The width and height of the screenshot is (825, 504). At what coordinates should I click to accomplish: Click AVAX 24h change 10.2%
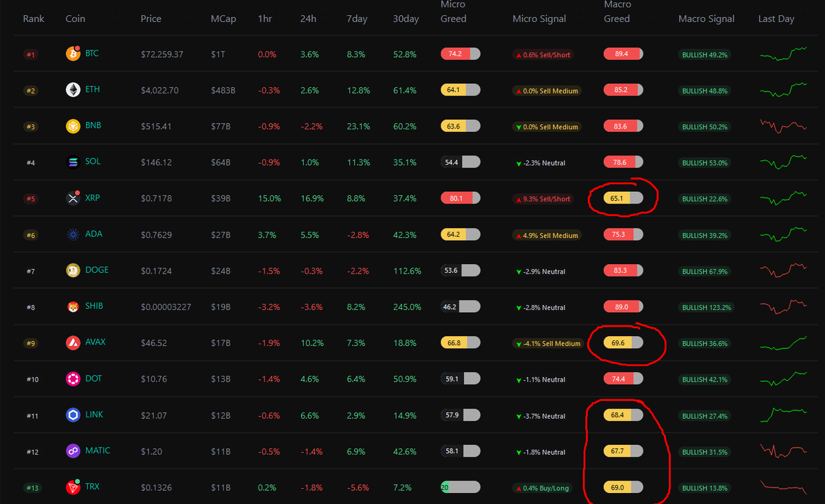tap(312, 342)
